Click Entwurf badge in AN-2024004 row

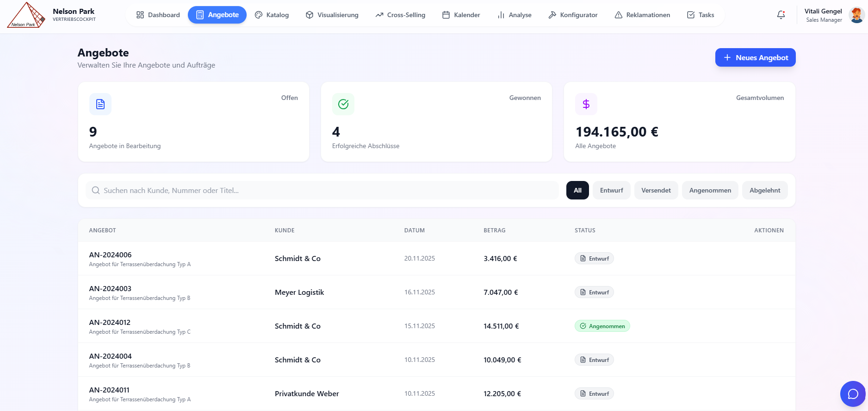pyautogui.click(x=594, y=360)
